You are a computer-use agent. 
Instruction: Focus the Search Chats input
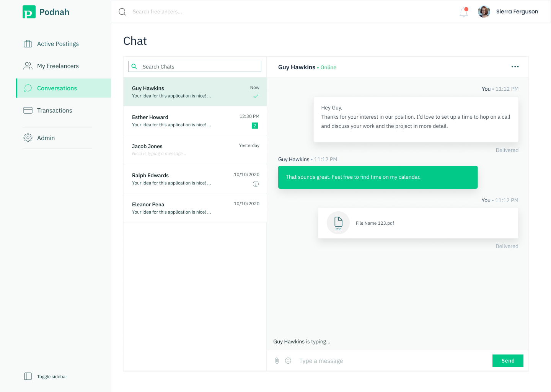(195, 66)
